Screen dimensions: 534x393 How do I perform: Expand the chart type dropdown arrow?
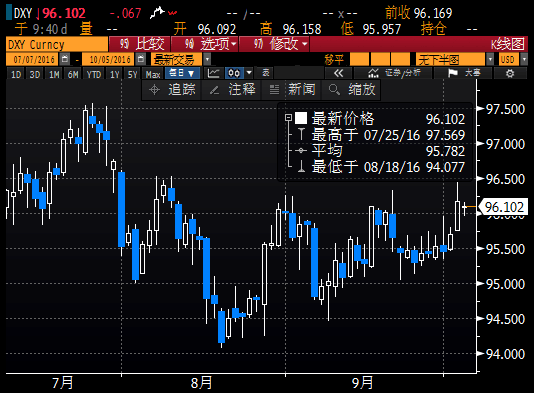tap(249, 73)
